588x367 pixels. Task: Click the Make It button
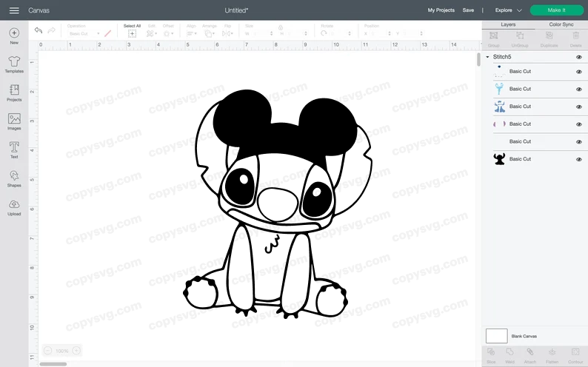pyautogui.click(x=556, y=10)
